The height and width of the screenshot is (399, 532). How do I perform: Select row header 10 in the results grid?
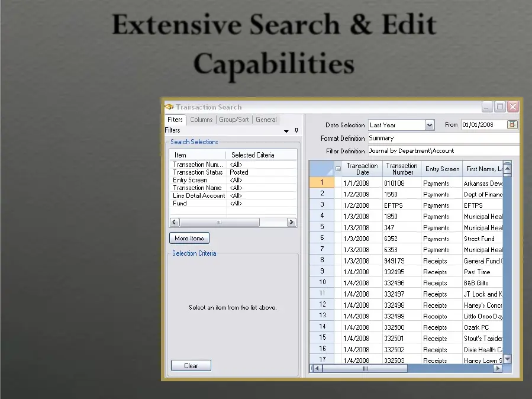pyautogui.click(x=322, y=282)
